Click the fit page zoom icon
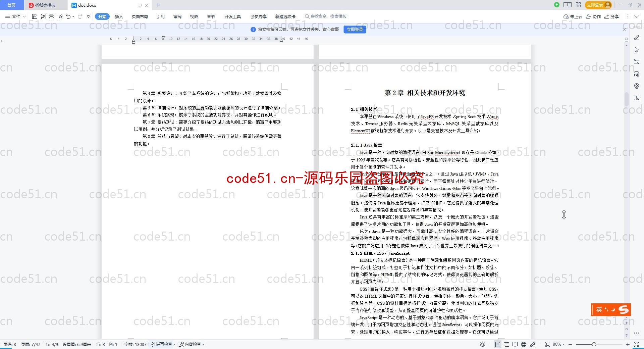The height and width of the screenshot is (349, 644). tap(547, 344)
